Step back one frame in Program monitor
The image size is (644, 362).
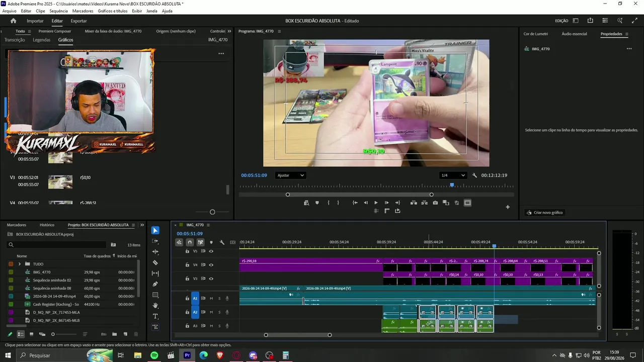pos(366,203)
